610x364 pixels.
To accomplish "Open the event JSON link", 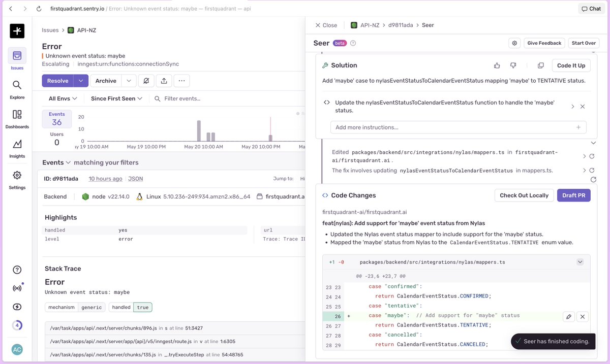I will pos(136,179).
